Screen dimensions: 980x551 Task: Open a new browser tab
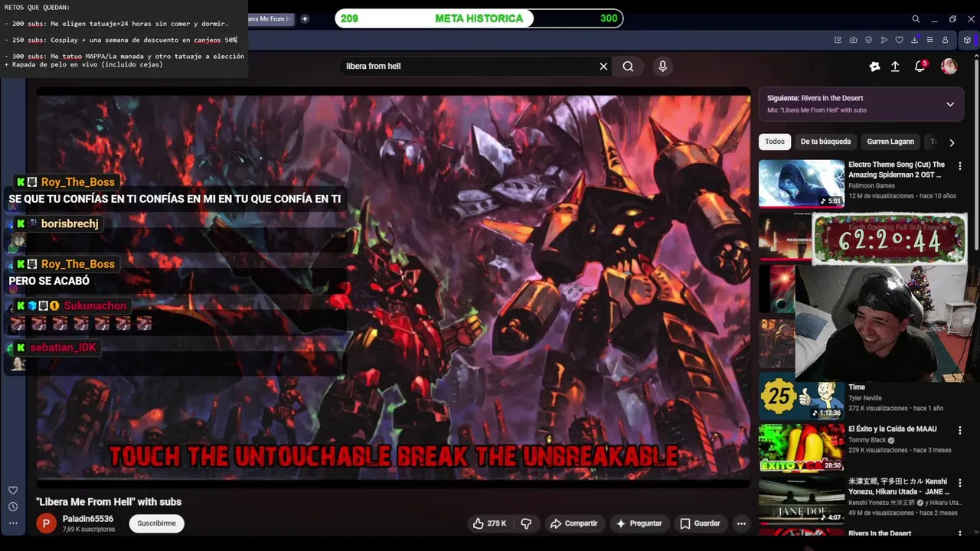(304, 19)
